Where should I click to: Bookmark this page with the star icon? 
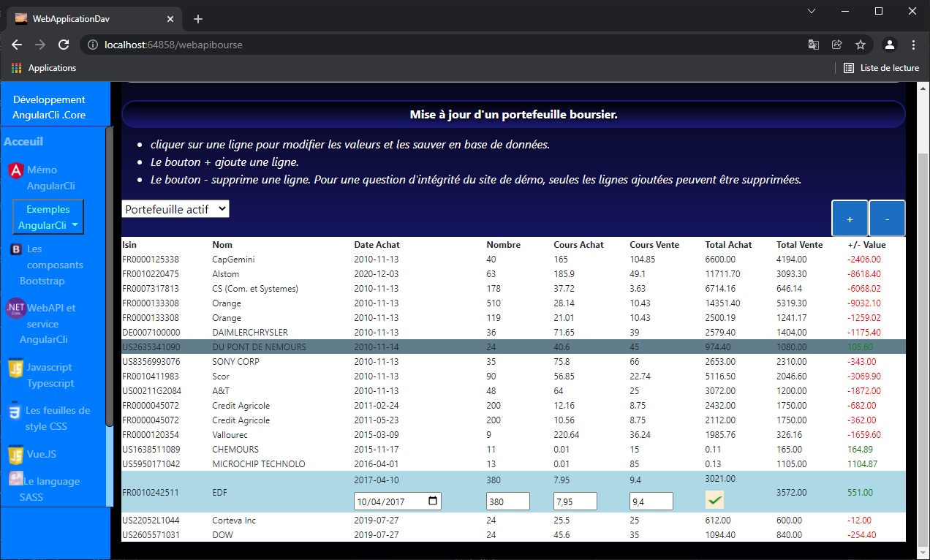tap(861, 45)
